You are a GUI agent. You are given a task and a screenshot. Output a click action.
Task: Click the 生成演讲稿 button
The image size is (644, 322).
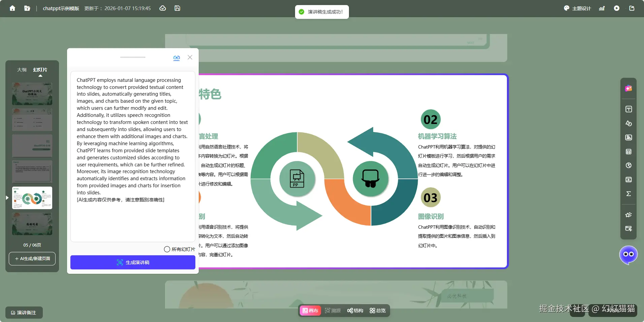(133, 262)
